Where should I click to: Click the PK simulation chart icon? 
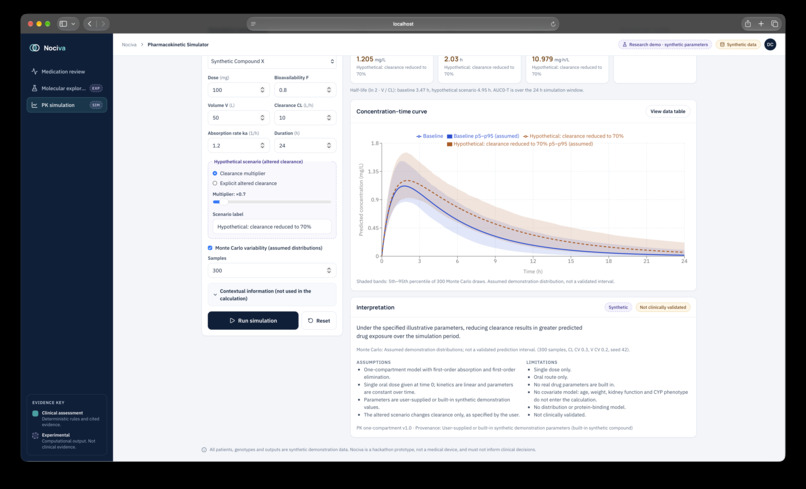coord(34,105)
